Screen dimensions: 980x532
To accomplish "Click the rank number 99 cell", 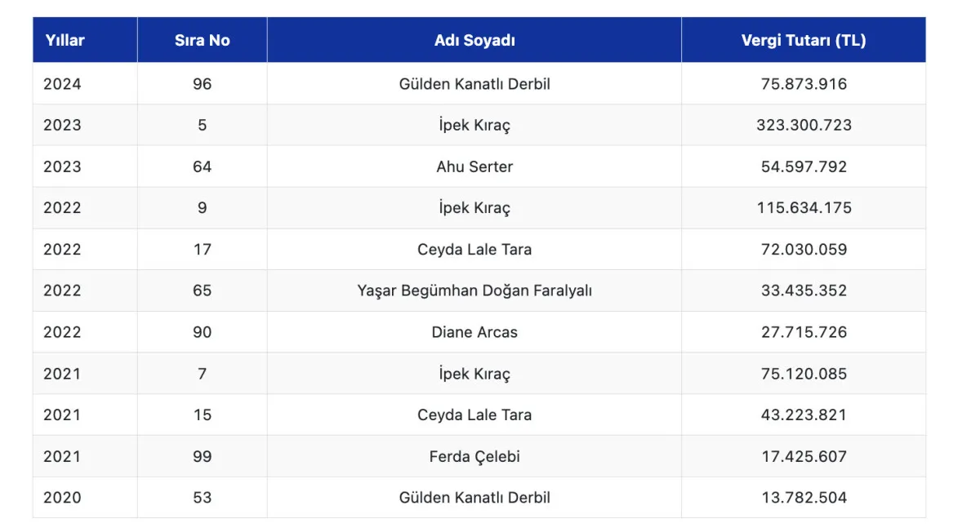I will pyautogui.click(x=202, y=456).
